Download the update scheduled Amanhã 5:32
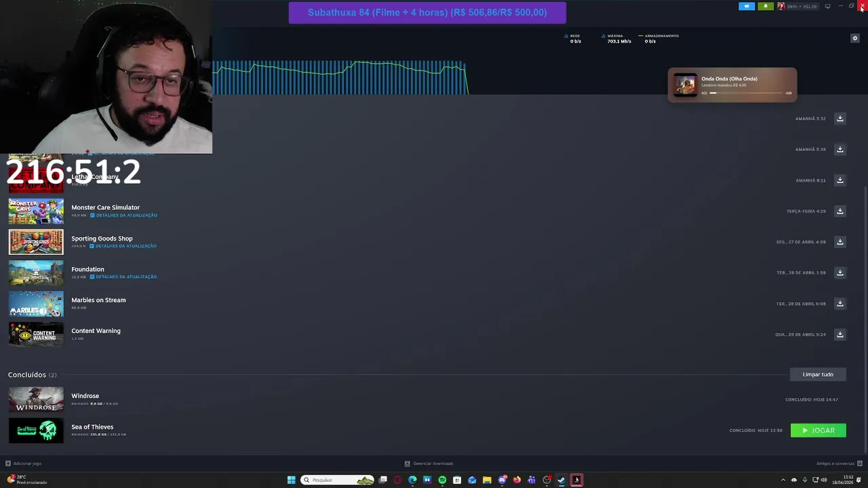Viewport: 868px width, 488px height. pos(840,119)
